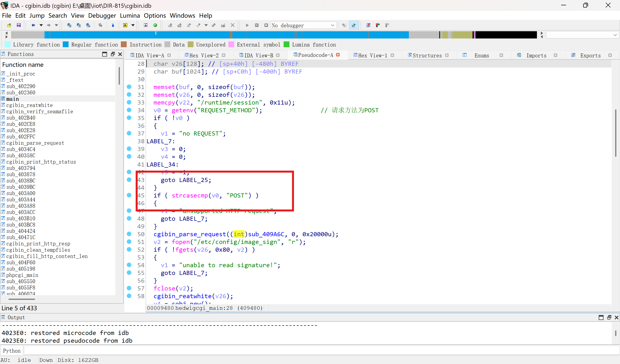Click the convert to data icon

pyautogui.click(x=179, y=25)
